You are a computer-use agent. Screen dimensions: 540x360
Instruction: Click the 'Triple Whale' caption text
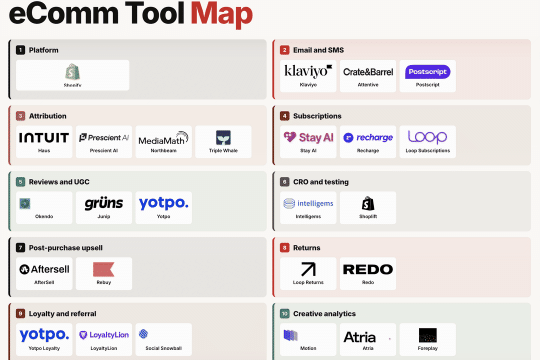click(223, 151)
